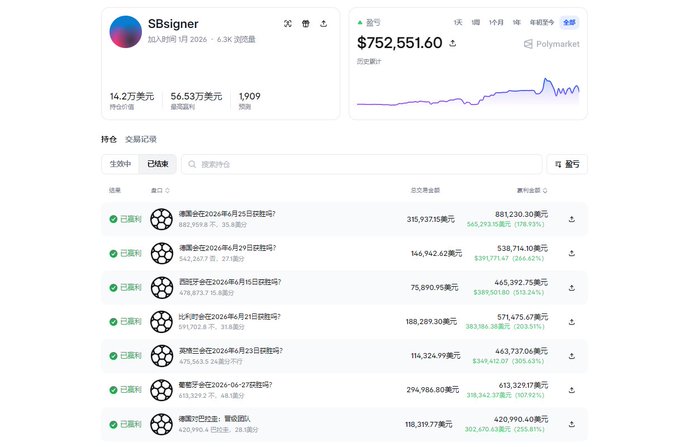680x447 pixels.
Task: Click the green check icon in the 西班牙 row
Action: pos(113,287)
